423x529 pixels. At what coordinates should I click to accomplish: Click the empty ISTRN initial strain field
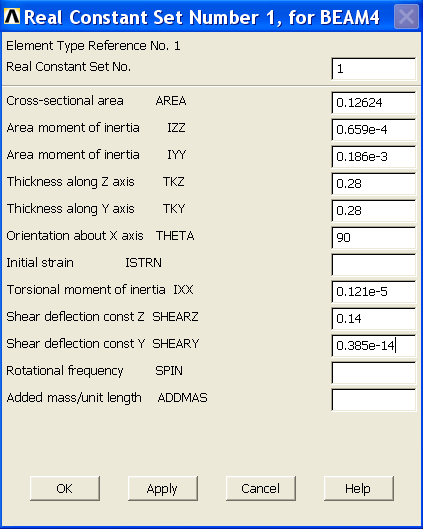click(x=374, y=265)
